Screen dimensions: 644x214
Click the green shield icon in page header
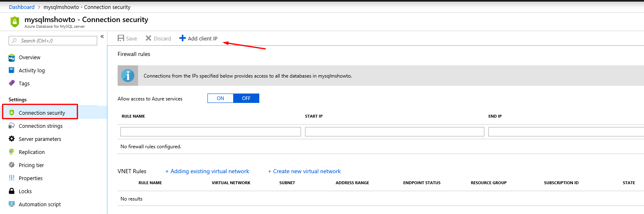(x=15, y=22)
